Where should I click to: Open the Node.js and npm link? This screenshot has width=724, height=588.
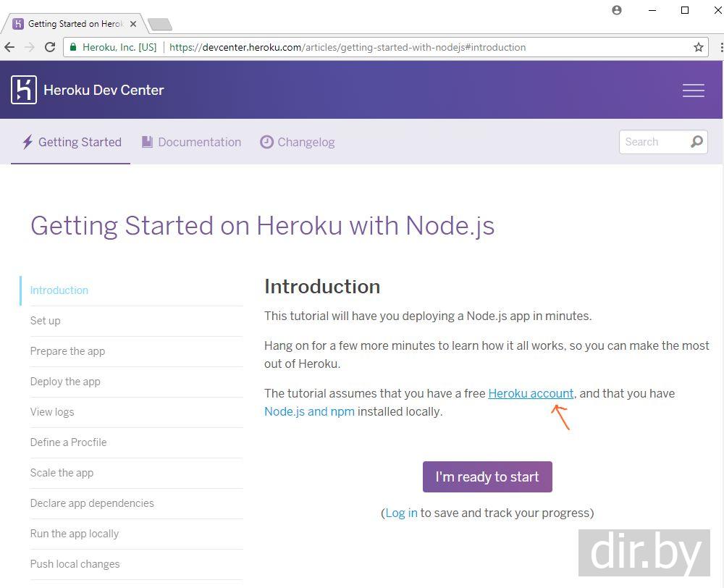[309, 411]
